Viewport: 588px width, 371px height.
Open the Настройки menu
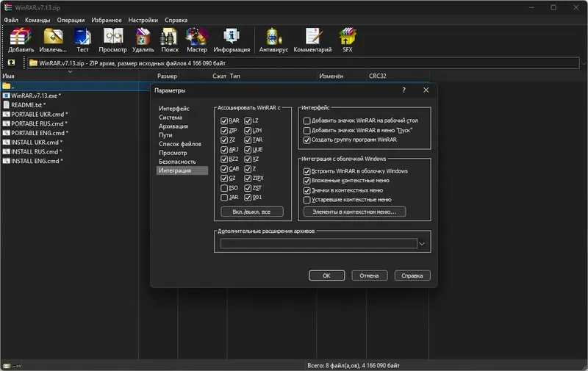pyautogui.click(x=143, y=20)
